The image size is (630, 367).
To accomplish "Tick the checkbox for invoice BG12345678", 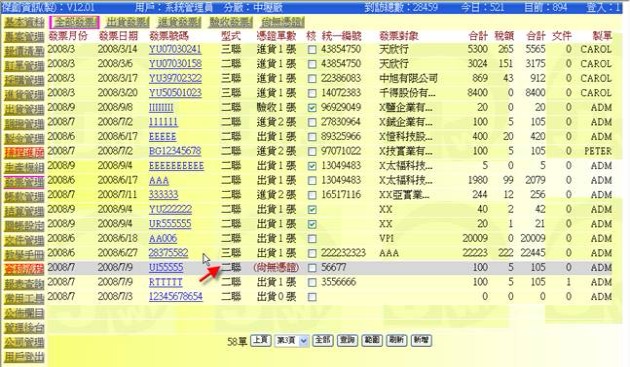I will (312, 152).
